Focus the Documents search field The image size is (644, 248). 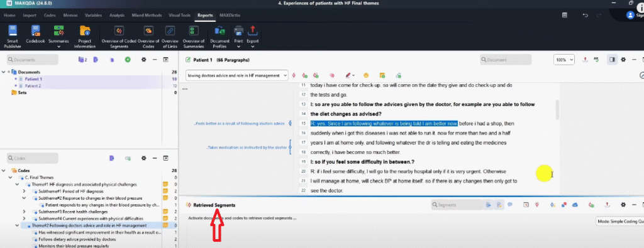pos(33,60)
